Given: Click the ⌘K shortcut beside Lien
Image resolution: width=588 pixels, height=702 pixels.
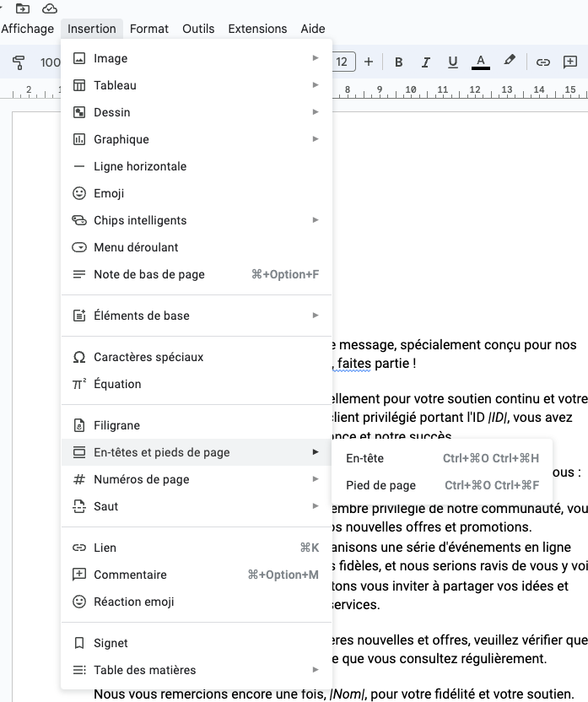Looking at the screenshot, I should tap(310, 548).
